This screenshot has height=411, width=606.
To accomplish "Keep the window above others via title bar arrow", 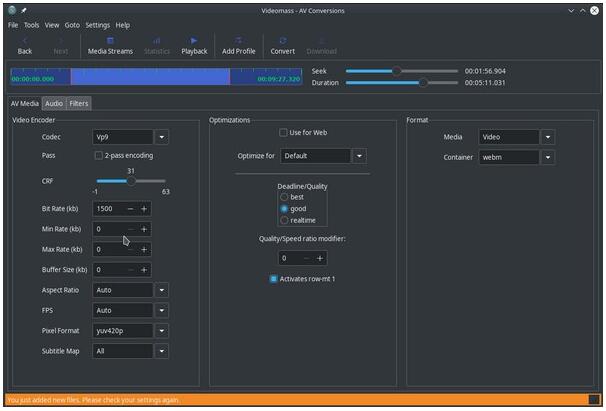I will click(x=582, y=11).
